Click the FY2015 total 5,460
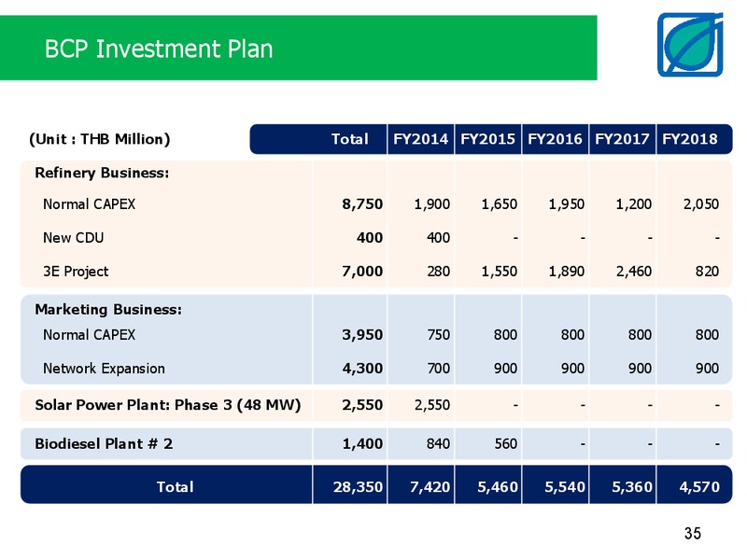747x560 pixels. coord(498,487)
